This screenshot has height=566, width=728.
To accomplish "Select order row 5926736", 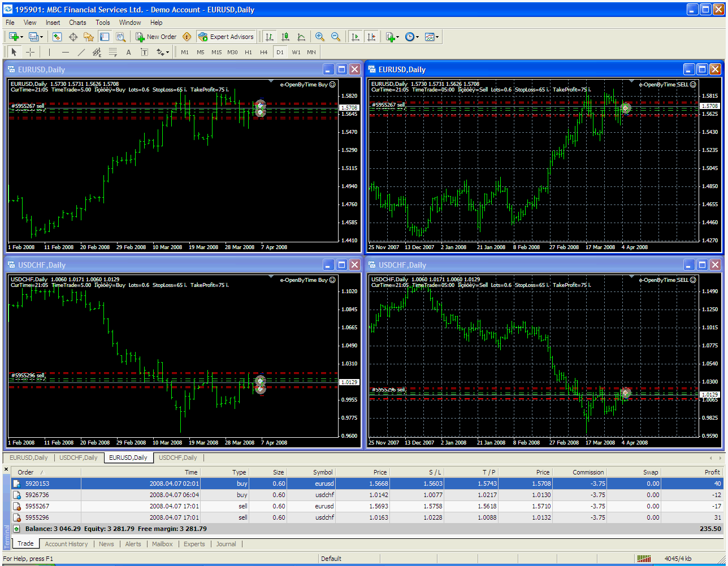I will (x=367, y=495).
